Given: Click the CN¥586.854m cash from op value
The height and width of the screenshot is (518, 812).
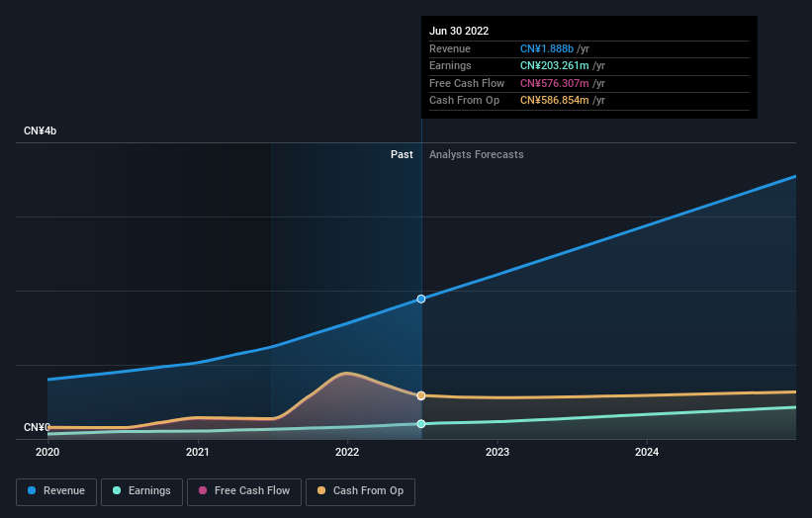Looking at the screenshot, I should coord(555,101).
